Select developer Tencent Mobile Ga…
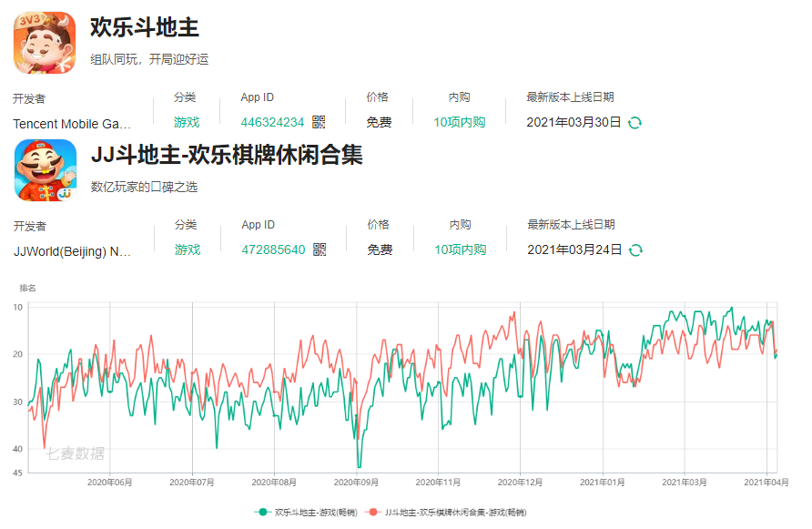This screenshot has width=812, height=529. coord(72,125)
